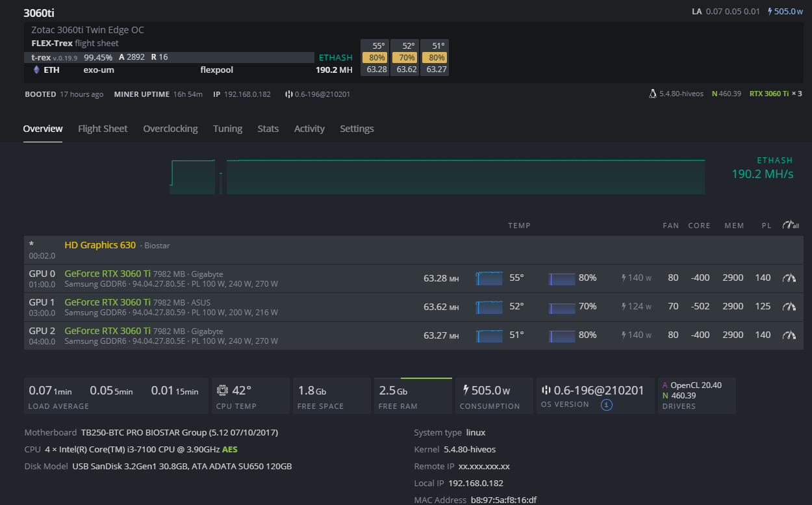Open the Activity tab
Screen dimensions: 812x505
309,129
